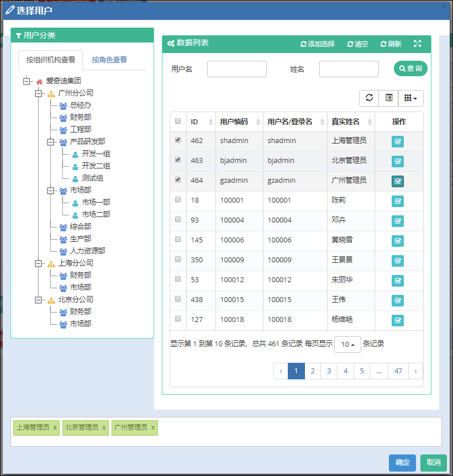Click the 用户名 input field
This screenshot has height=476, width=453.
236,69
